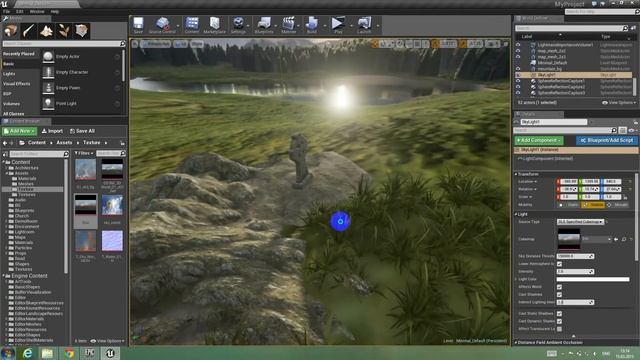
Task: Click Use Selected Asset arrow for Cubemap
Action: click(616, 239)
